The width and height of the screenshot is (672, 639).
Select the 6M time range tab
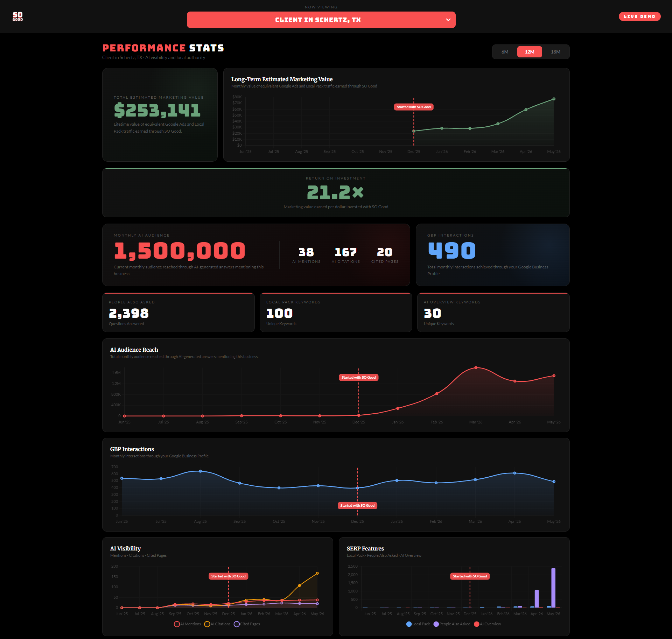tap(505, 52)
